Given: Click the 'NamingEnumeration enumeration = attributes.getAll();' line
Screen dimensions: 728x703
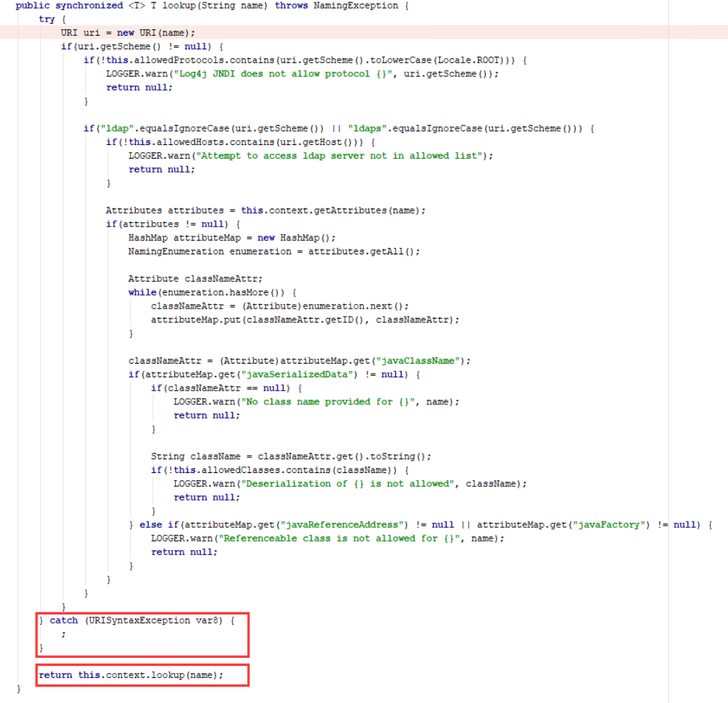Looking at the screenshot, I should [274, 251].
